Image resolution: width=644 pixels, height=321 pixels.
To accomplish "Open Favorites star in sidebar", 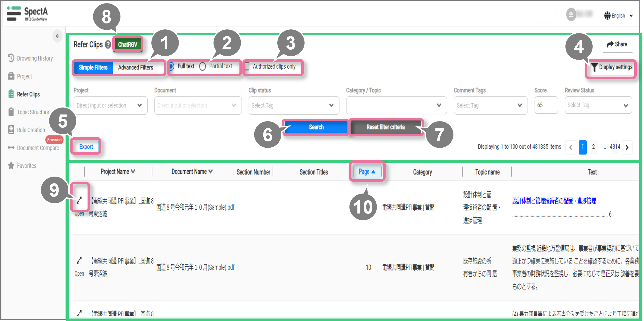I will 26,166.
